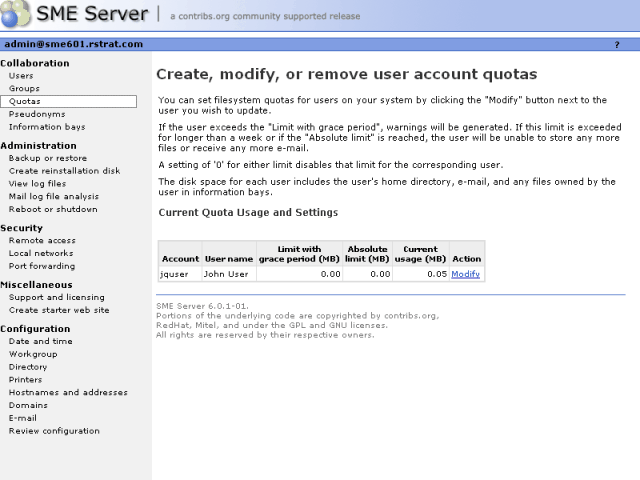The image size is (640, 480).
Task: Click the current usage value 0.05
Action: [x=437, y=274]
